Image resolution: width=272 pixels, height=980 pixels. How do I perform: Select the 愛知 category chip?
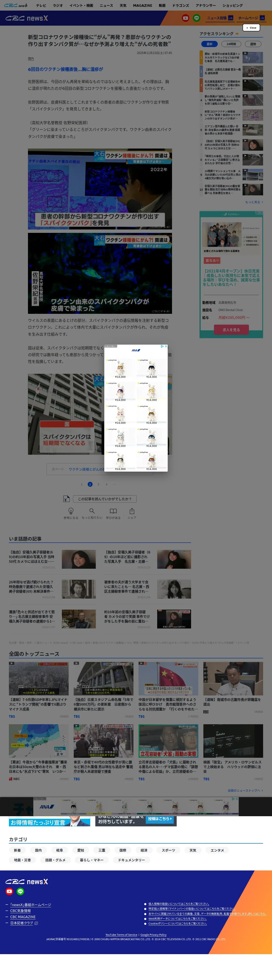(x=81, y=850)
